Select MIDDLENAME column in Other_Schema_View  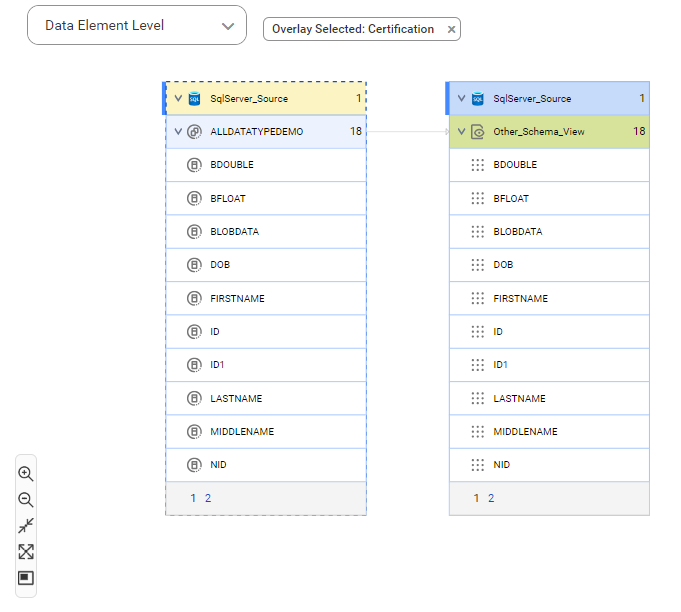pos(549,432)
